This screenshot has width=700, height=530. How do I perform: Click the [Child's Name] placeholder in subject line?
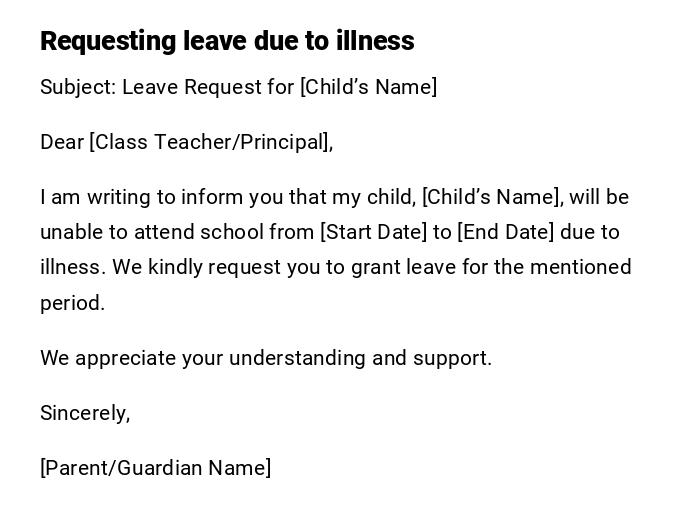(x=368, y=87)
